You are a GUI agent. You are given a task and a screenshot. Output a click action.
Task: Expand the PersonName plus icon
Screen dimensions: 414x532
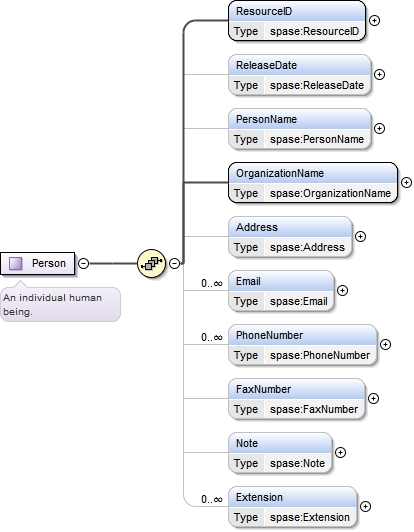pos(379,129)
